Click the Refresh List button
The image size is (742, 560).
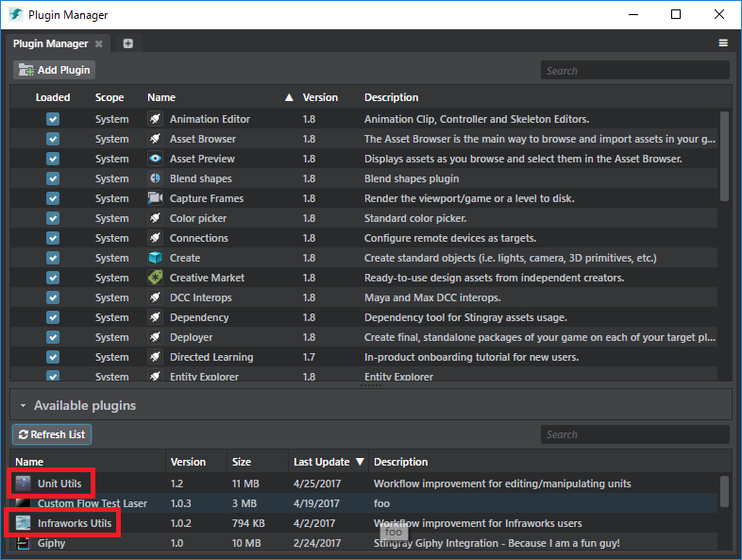(52, 434)
